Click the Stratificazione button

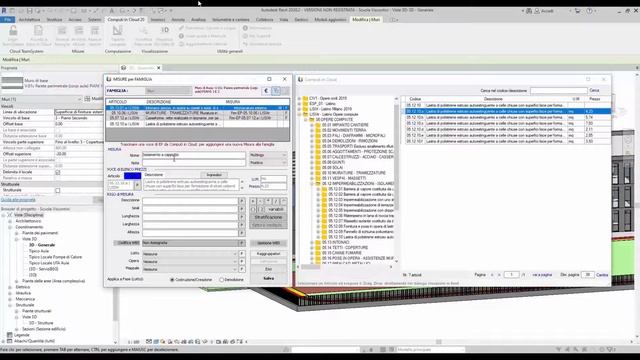[x=268, y=217]
